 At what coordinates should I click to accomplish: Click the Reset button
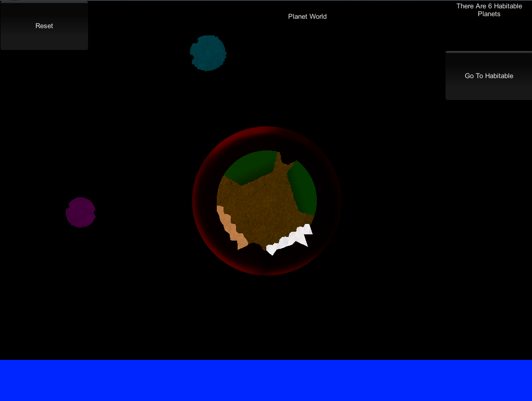(44, 26)
